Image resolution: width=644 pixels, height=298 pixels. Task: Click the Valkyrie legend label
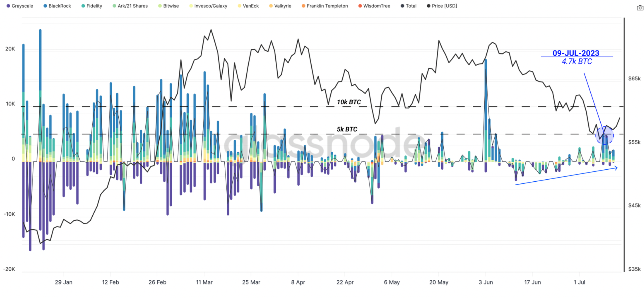[x=283, y=6]
